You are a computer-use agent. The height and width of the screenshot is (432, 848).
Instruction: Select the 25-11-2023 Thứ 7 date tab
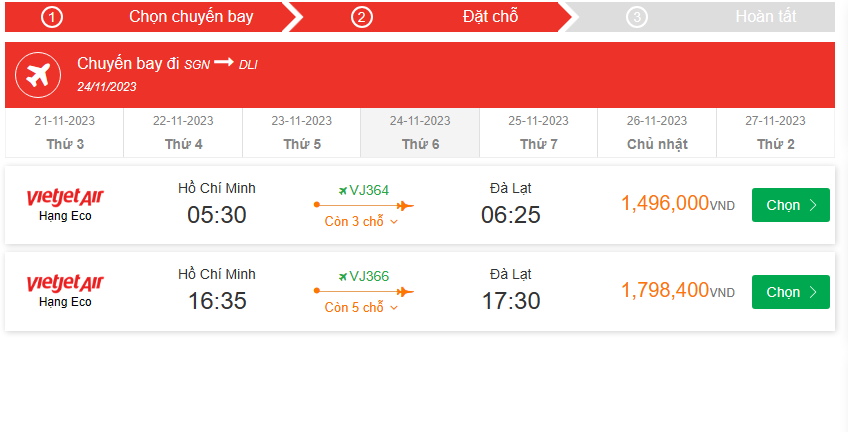click(539, 132)
